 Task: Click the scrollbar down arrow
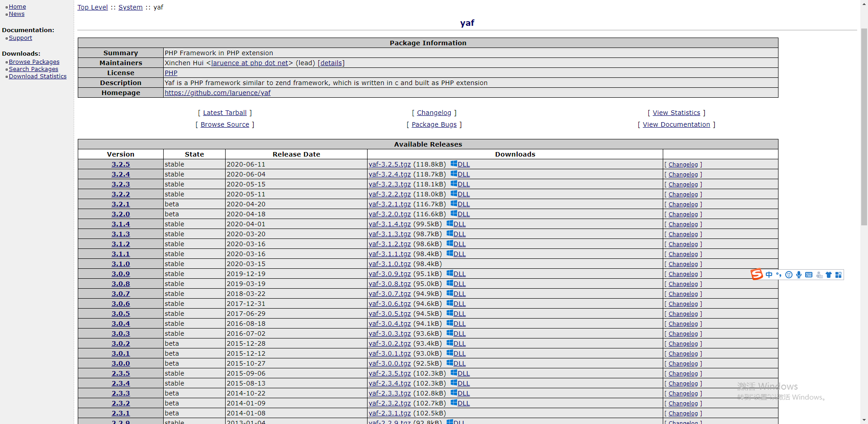click(x=864, y=420)
